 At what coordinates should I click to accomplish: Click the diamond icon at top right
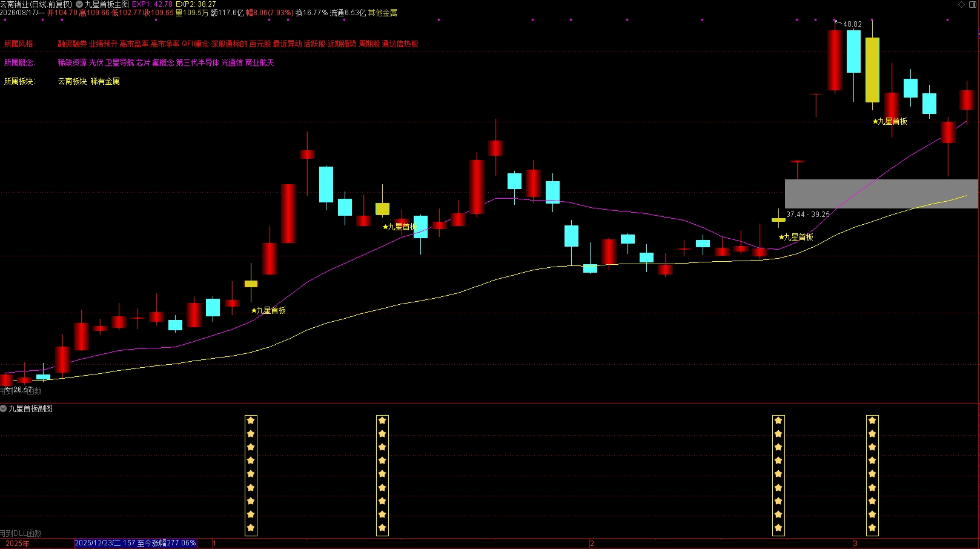coord(961,4)
